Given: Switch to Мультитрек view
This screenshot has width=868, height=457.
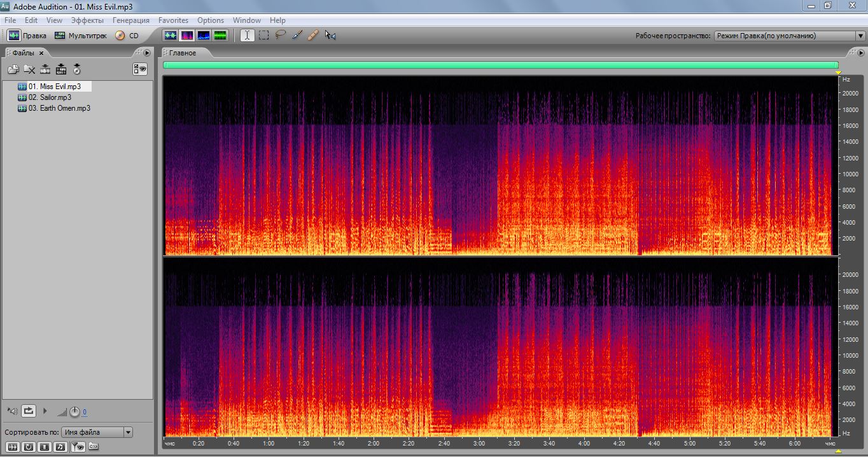Looking at the screenshot, I should point(81,36).
